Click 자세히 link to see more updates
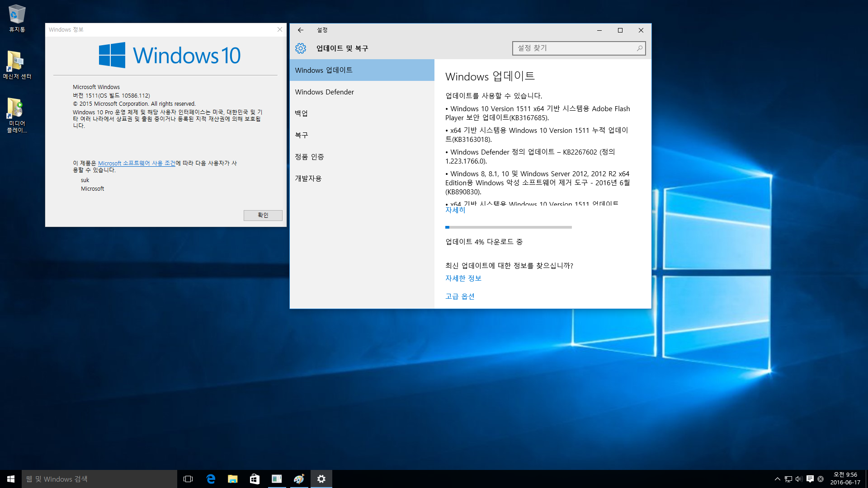 coord(454,210)
